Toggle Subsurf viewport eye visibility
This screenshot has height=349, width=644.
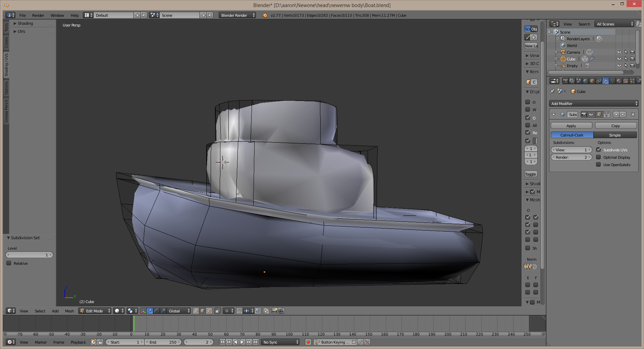point(591,114)
